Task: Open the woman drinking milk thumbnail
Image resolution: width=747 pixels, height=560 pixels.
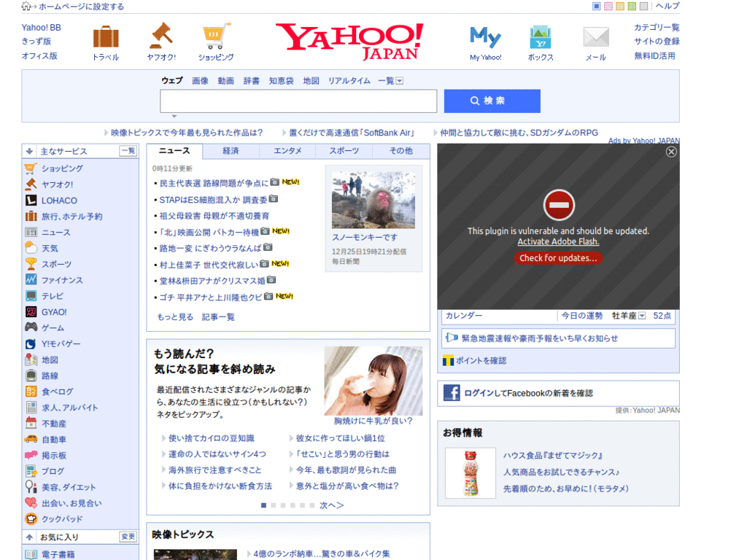Action: tap(373, 381)
